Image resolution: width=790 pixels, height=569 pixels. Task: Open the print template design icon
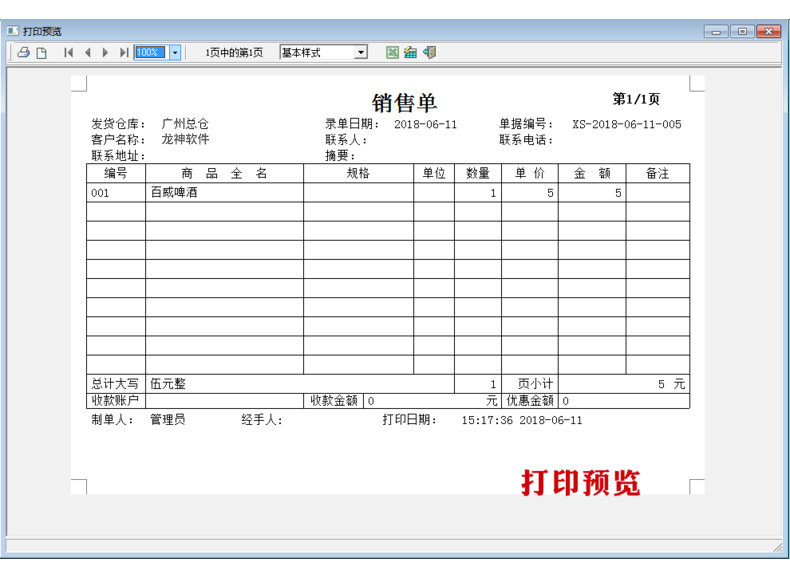(411, 52)
